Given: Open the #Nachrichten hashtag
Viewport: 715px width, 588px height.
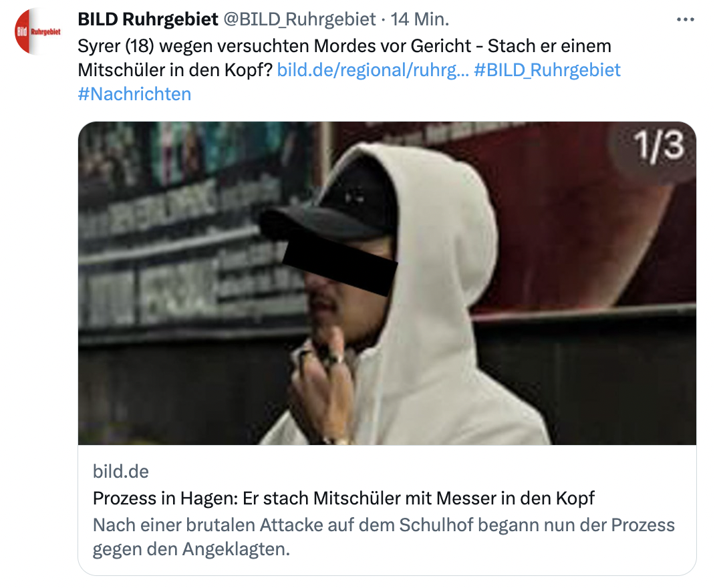Looking at the screenshot, I should (x=134, y=94).
